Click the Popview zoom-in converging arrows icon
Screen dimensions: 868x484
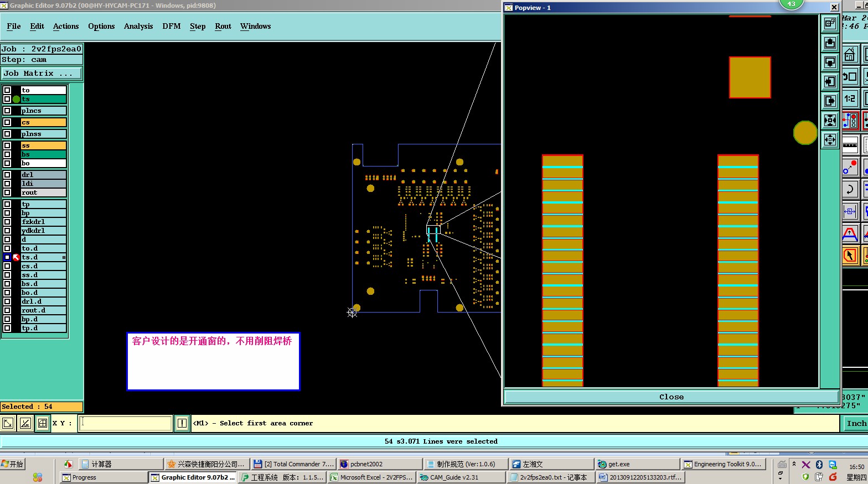[x=830, y=120]
